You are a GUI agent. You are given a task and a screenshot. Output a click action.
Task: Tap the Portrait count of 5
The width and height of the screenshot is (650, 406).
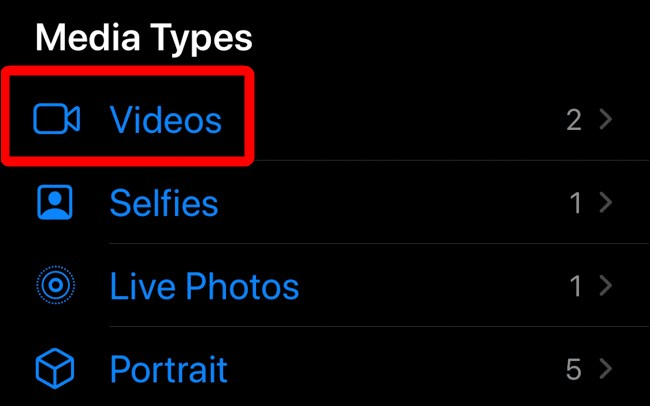pos(573,370)
